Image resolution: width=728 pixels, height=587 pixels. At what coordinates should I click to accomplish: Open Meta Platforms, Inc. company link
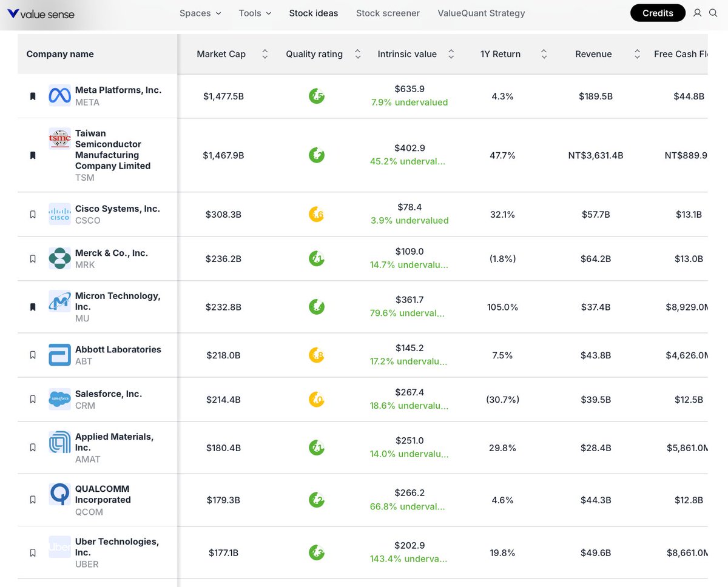(118, 90)
